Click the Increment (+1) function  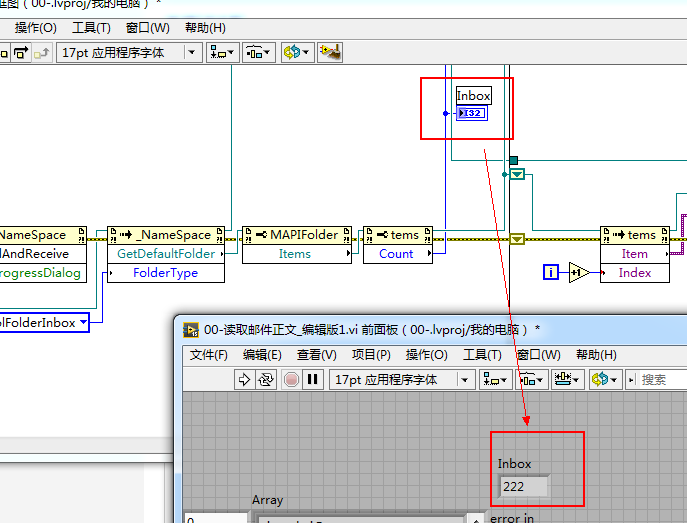[578, 272]
